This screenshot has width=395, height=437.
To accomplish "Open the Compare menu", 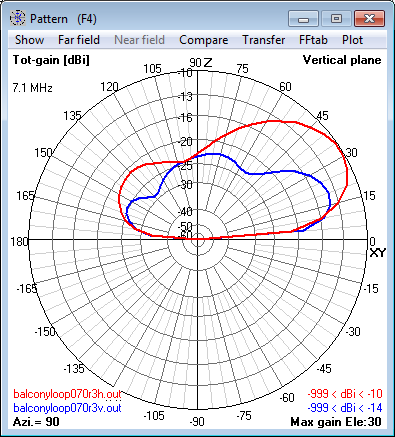I will pyautogui.click(x=203, y=40).
